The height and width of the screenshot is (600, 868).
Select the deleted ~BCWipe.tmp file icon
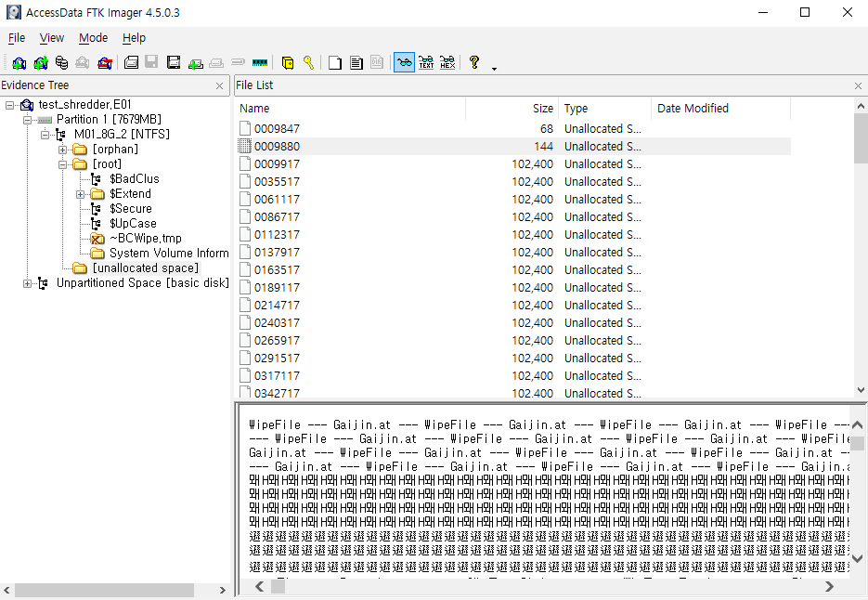click(x=97, y=238)
